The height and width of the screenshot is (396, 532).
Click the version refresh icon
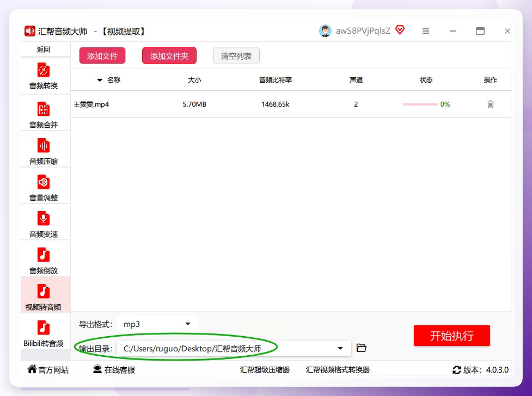[457, 370]
